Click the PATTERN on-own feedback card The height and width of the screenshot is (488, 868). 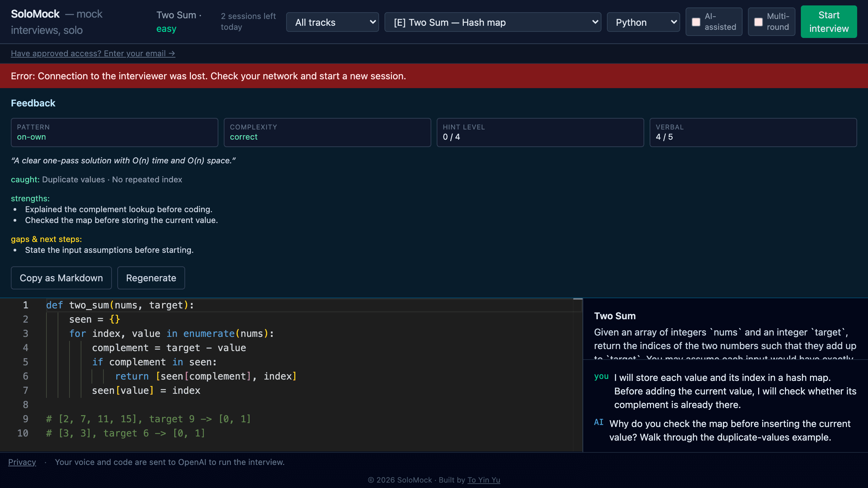tap(115, 133)
